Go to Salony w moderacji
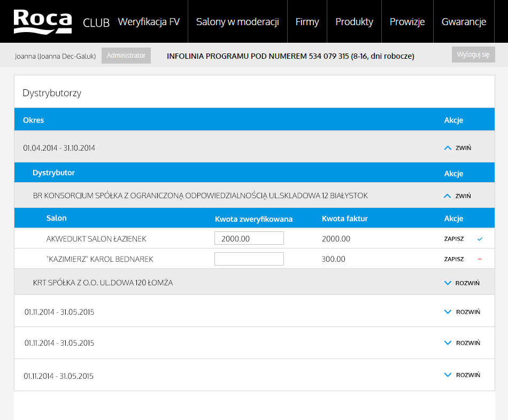This screenshot has width=508, height=420. pos(237,22)
